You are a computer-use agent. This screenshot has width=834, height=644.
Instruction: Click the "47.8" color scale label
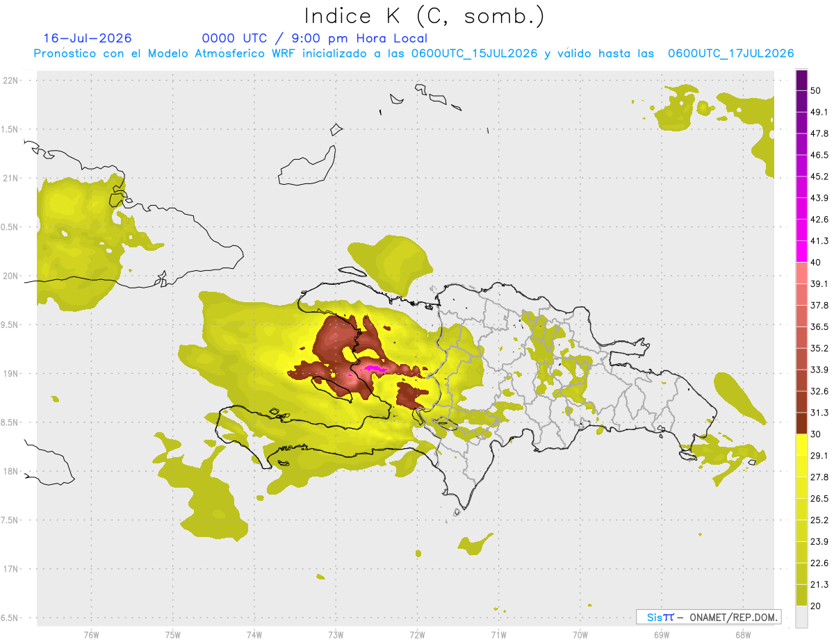(x=819, y=133)
